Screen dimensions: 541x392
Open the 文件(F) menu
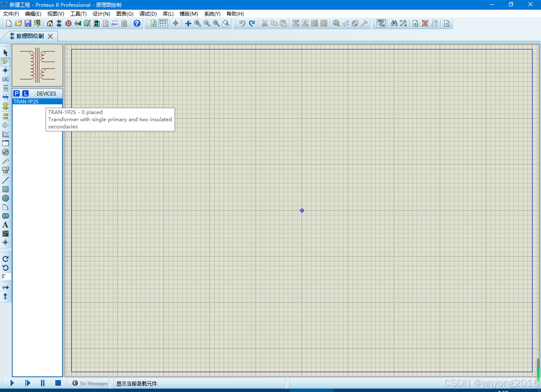11,14
